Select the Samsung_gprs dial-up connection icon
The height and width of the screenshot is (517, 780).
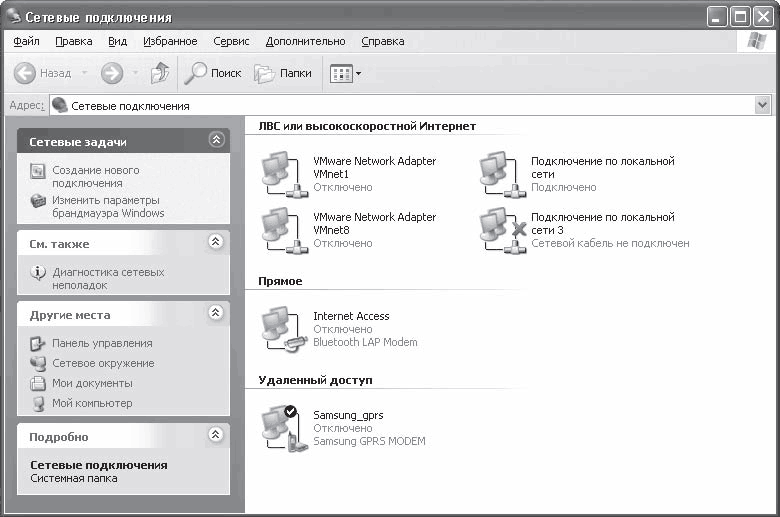[x=285, y=428]
